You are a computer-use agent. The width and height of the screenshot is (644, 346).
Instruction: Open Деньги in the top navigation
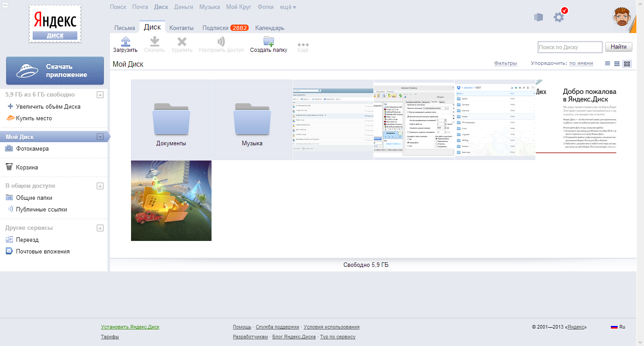pyautogui.click(x=184, y=7)
